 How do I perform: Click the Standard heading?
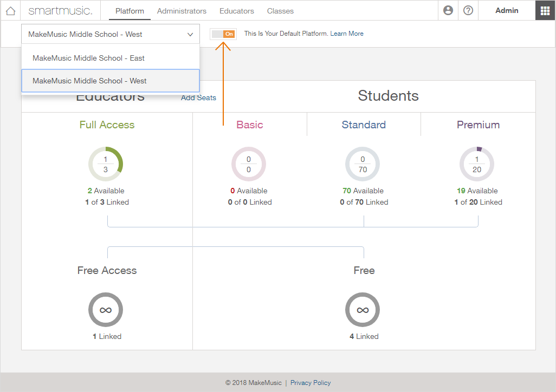pyautogui.click(x=364, y=125)
